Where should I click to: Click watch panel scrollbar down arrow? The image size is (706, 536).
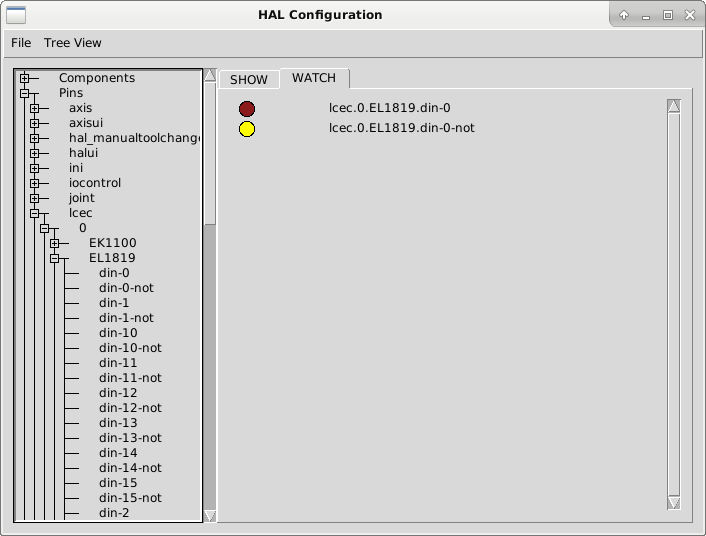coord(674,503)
